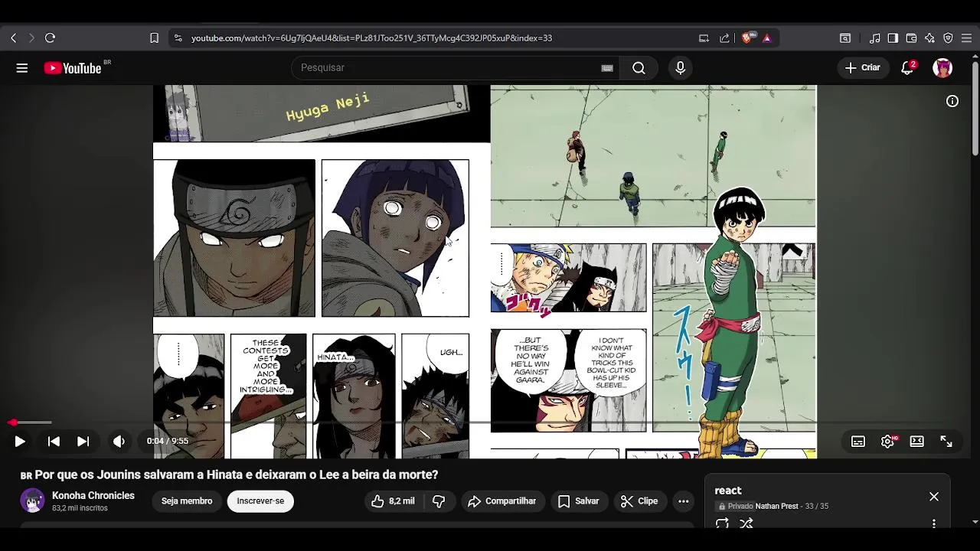
Task: Open Nathan Prest playlist owner link
Action: pos(776,507)
